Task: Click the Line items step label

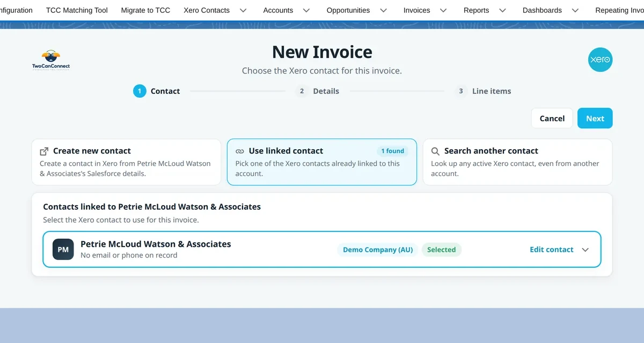Action: [492, 91]
